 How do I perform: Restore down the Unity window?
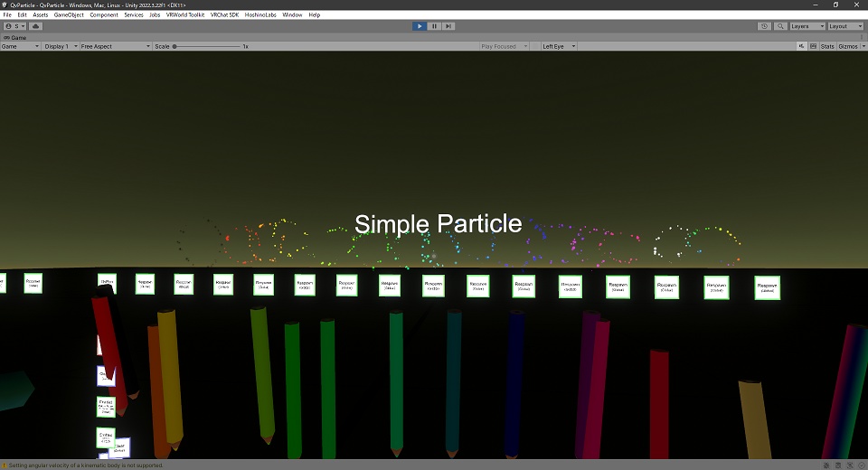tap(835, 5)
